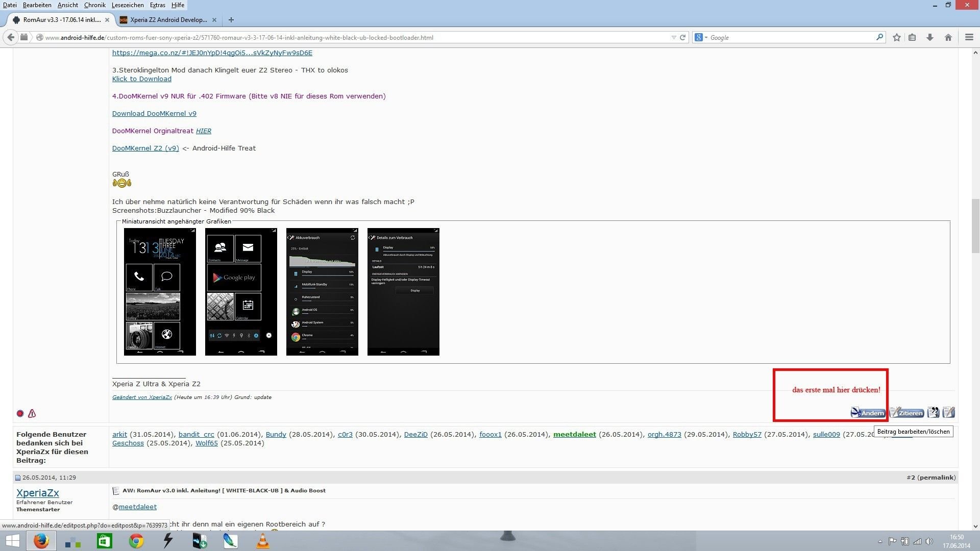This screenshot has width=980, height=551.
Task: Reload the page with the refresh icon
Action: pyautogui.click(x=682, y=37)
